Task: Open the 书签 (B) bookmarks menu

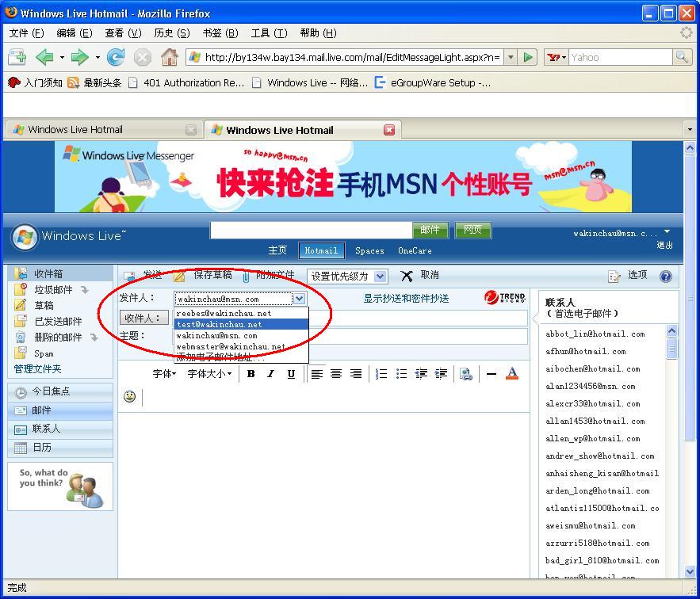Action: point(220,33)
